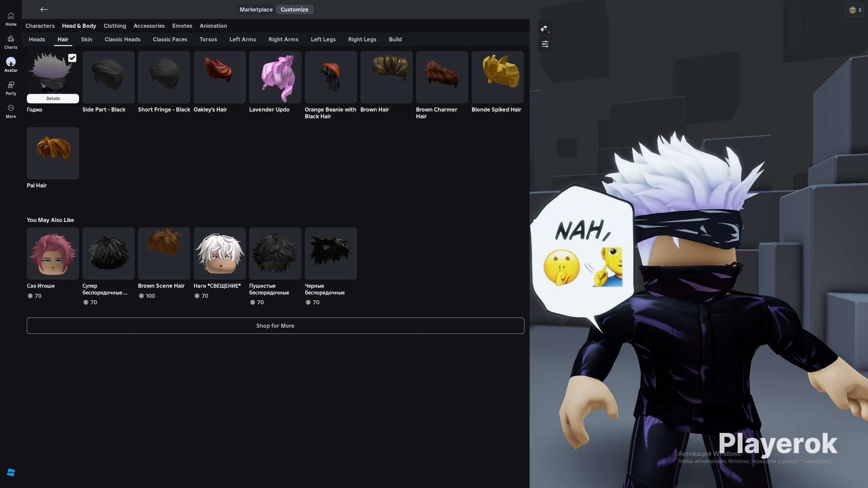Viewport: 868px width, 488px height.
Task: Open recommended Черные беспорядочные hair thumbnail
Action: coord(331,253)
